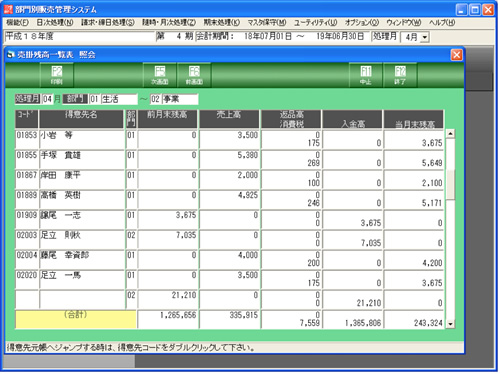
Task: Open the オプション(O) menu
Action: tap(362, 23)
